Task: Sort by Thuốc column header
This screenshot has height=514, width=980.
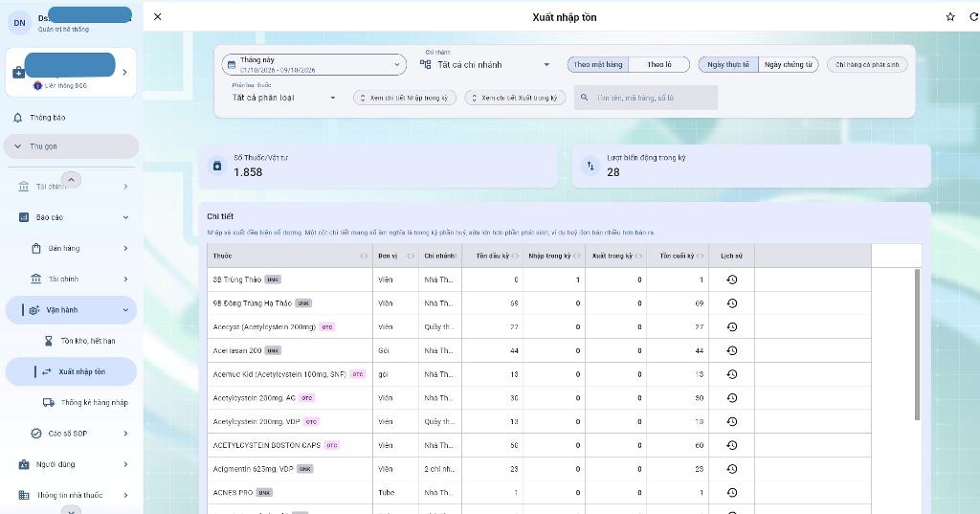Action: tap(289, 256)
